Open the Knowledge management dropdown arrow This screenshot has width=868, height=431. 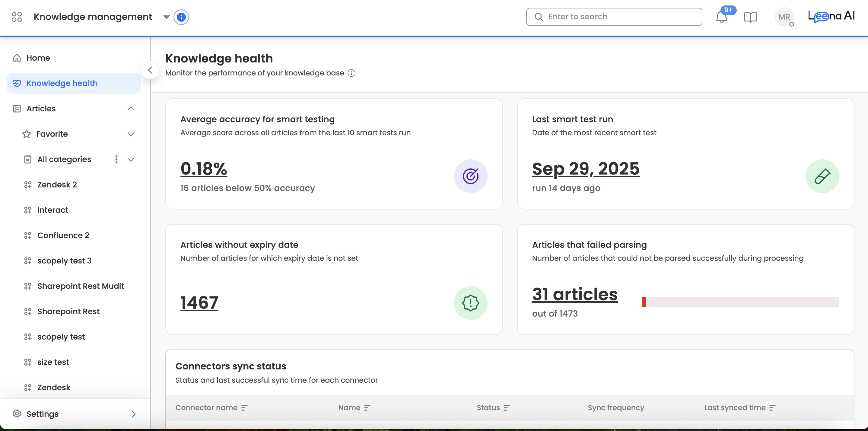click(166, 17)
